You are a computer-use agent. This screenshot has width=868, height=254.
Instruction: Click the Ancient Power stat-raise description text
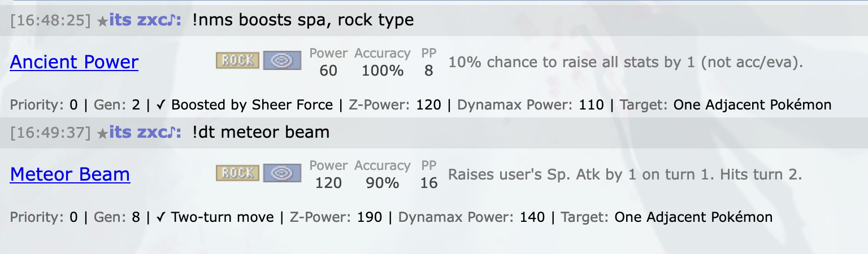tap(626, 62)
